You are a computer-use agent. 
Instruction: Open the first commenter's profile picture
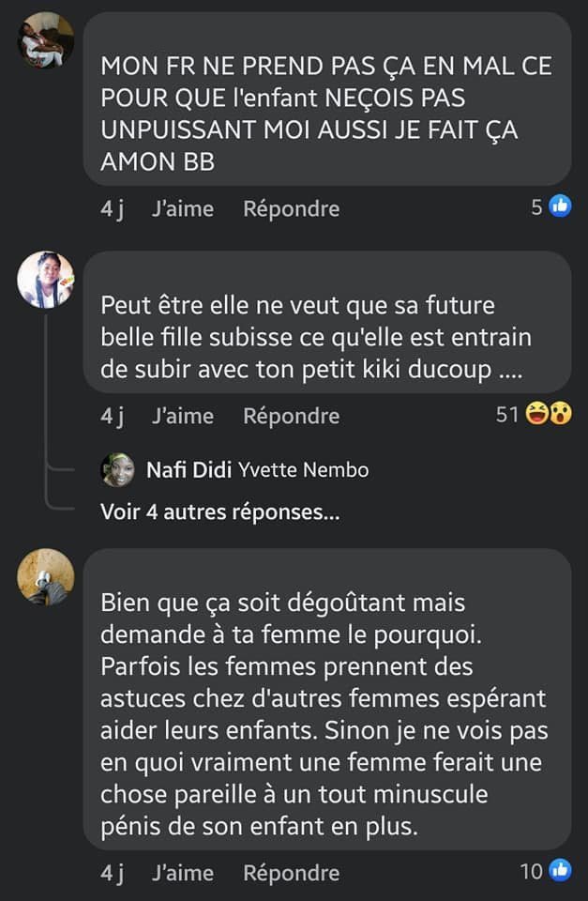46,39
